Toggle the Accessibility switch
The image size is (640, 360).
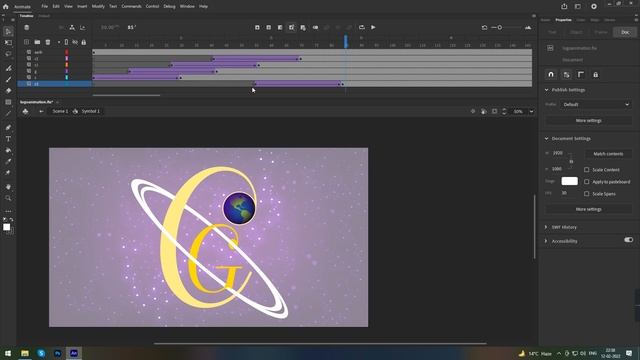(x=629, y=240)
